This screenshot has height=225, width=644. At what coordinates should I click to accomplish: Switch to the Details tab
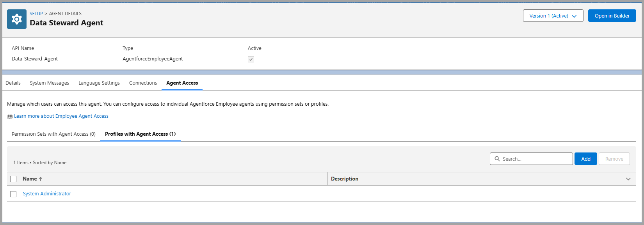(x=13, y=83)
